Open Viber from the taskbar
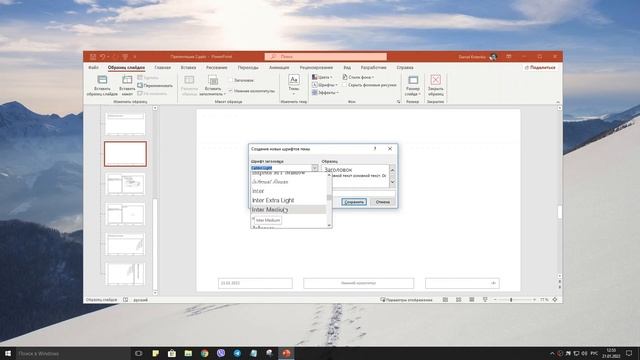 click(x=221, y=353)
